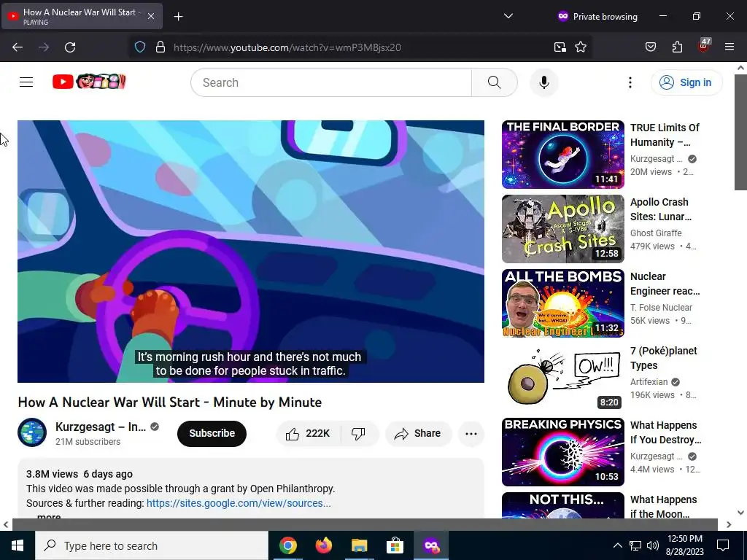
Task: Open uBlock extension with 47 badge
Action: tap(703, 47)
